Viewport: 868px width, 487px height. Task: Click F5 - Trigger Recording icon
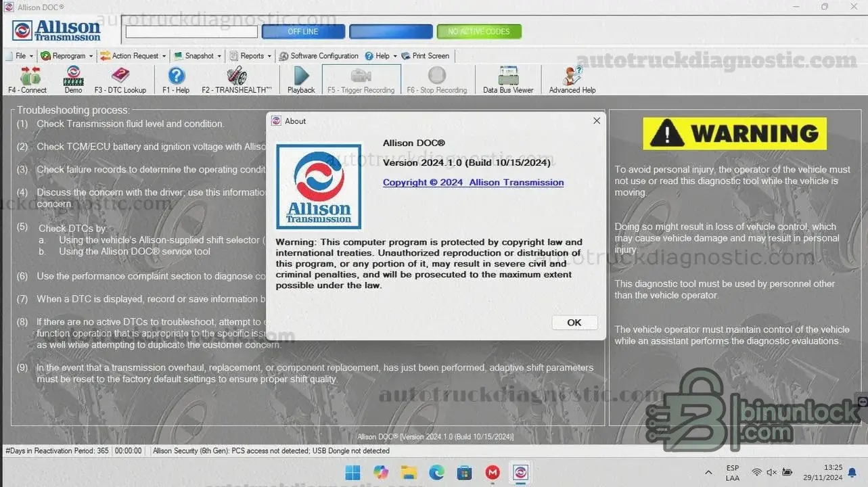coord(361,80)
